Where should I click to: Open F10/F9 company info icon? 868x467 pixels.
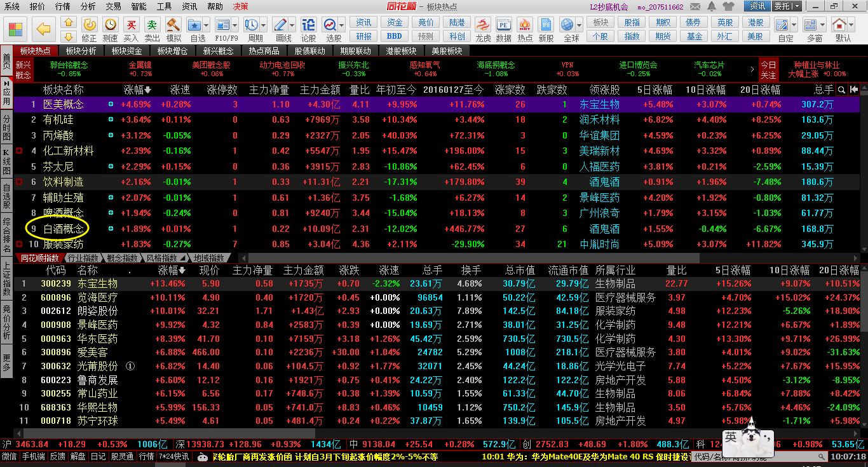[x=223, y=25]
